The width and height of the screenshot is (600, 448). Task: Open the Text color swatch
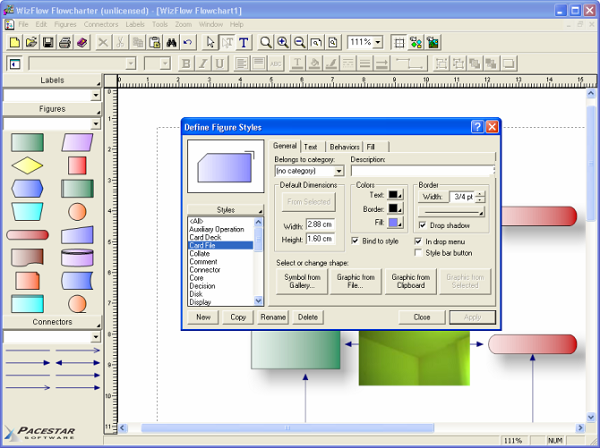click(395, 195)
